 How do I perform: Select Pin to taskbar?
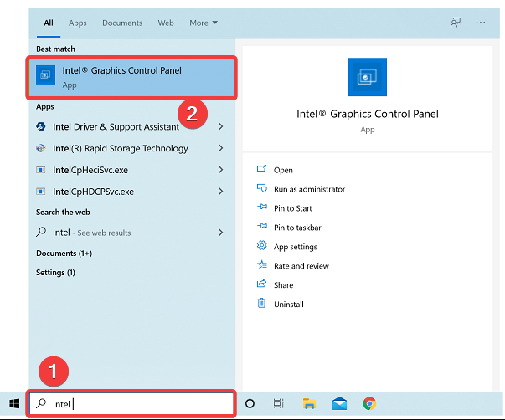297,228
